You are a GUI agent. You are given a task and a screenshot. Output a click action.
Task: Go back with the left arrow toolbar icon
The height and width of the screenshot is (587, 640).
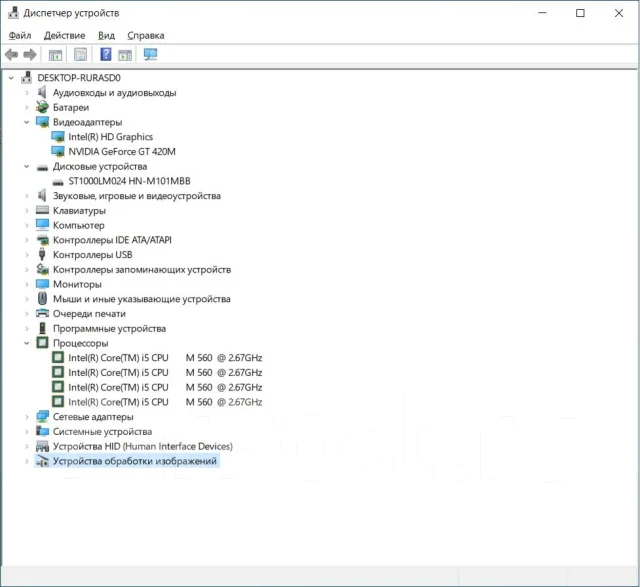coord(11,54)
